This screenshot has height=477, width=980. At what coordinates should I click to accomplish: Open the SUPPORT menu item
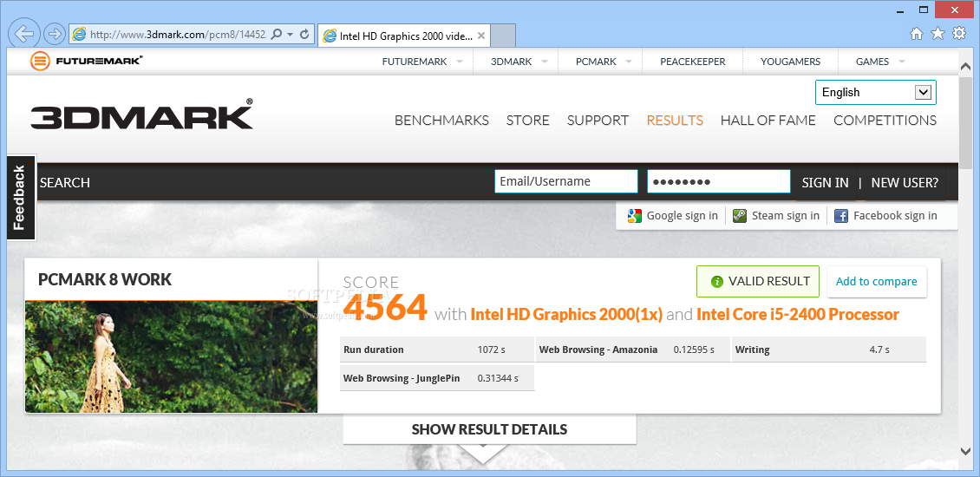(x=598, y=120)
